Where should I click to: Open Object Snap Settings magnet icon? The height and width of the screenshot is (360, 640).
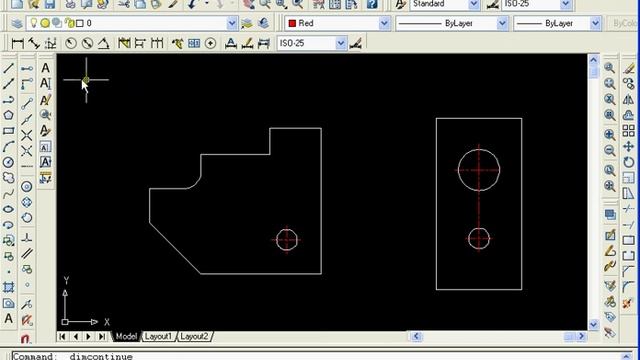click(x=26, y=338)
